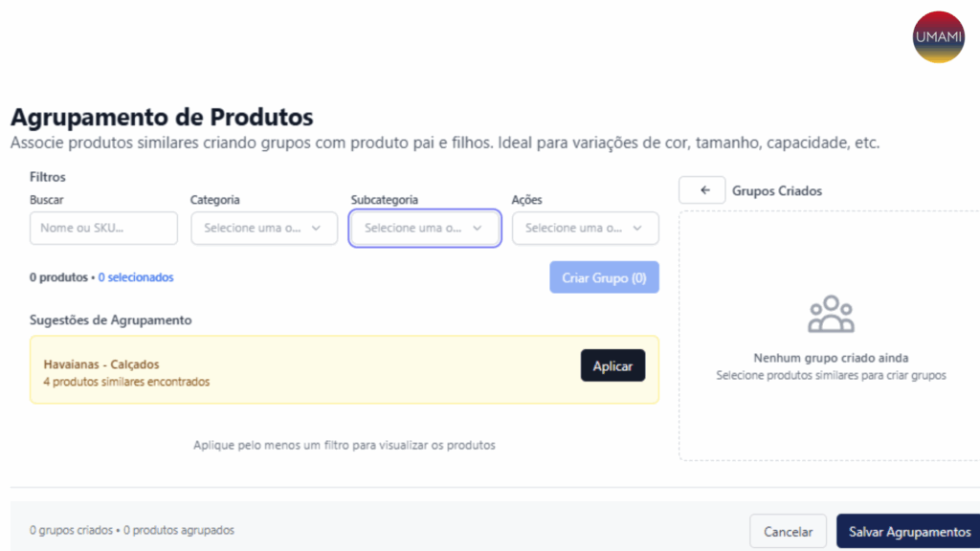Expand the Ações dropdown menu
980x551 pixels.
point(585,228)
